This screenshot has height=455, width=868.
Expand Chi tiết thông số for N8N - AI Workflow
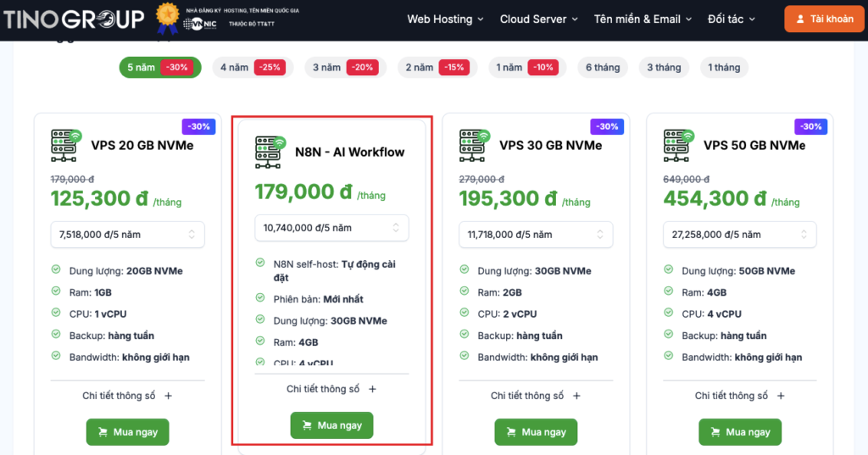tap(331, 389)
